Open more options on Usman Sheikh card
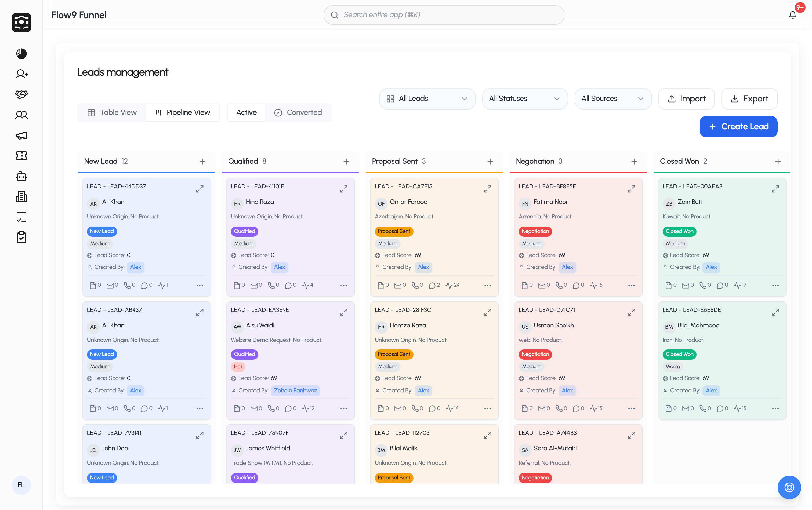This screenshot has height=510, width=812. coord(632,409)
